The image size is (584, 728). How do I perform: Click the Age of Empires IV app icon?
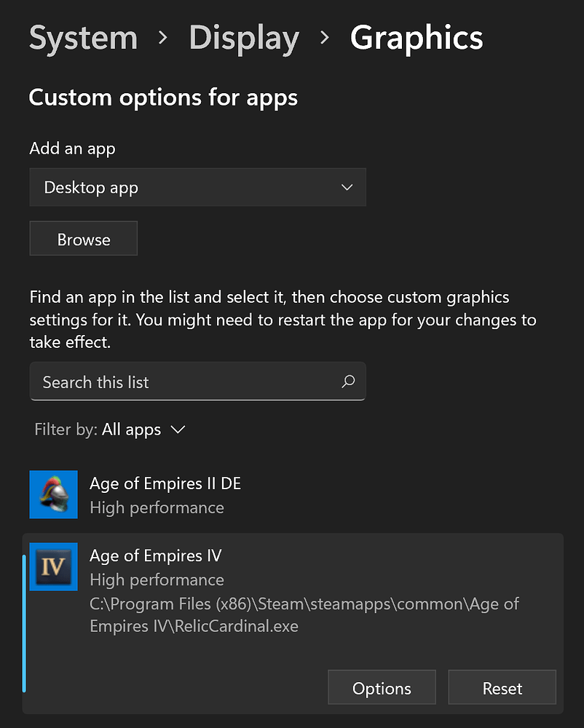[x=53, y=566]
